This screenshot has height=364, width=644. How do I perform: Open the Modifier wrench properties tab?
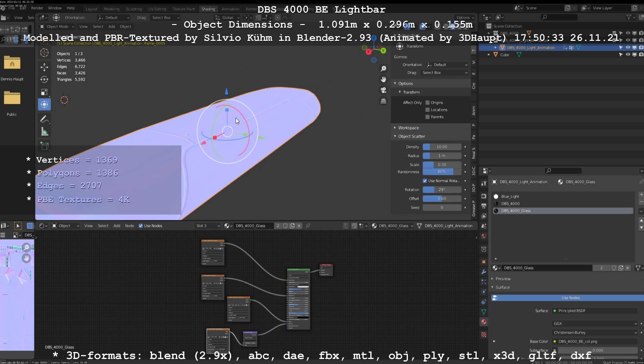484,272
